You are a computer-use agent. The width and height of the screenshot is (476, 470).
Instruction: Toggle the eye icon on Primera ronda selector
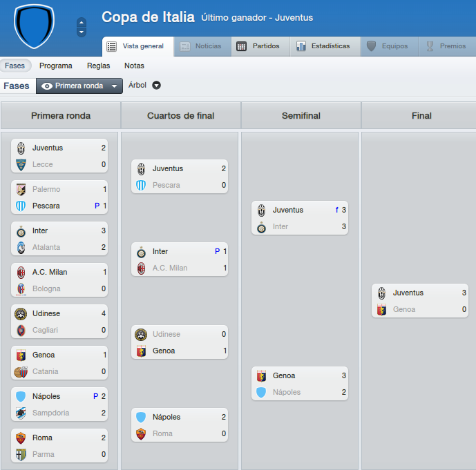(47, 86)
